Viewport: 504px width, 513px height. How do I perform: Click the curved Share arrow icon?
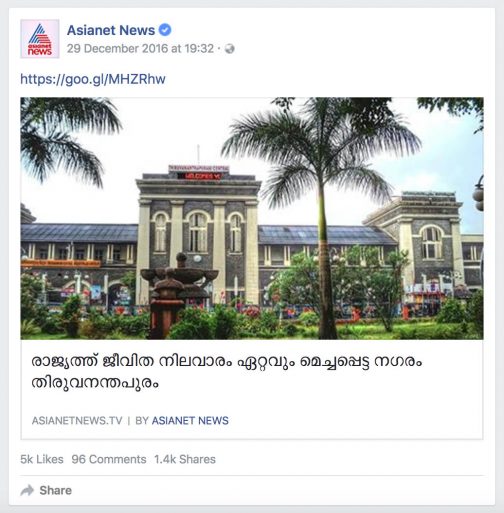click(27, 490)
